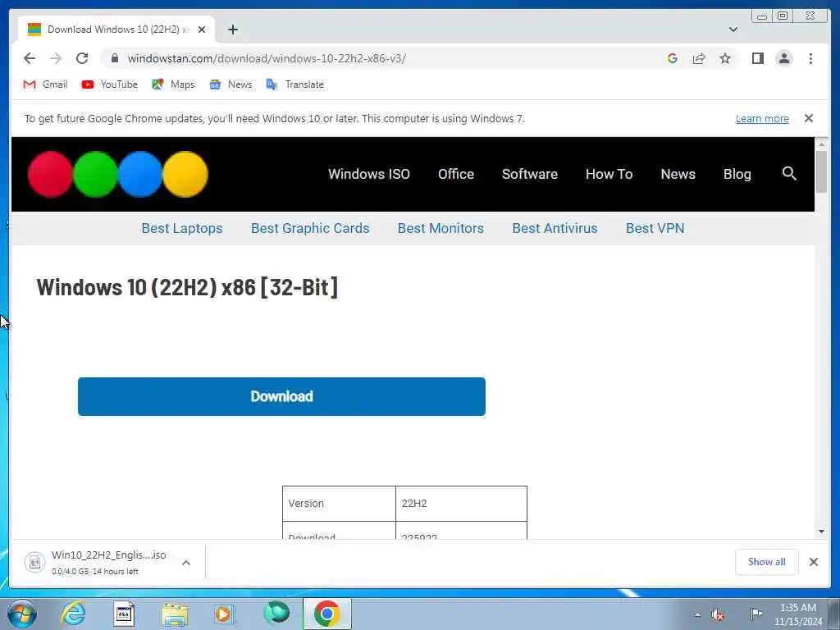The width and height of the screenshot is (840, 630).
Task: Click Learn more about Chrome updates
Action: pos(762,118)
